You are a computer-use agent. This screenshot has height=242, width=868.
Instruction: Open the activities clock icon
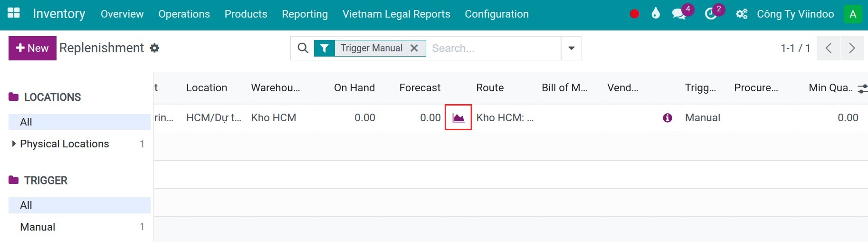coord(710,14)
